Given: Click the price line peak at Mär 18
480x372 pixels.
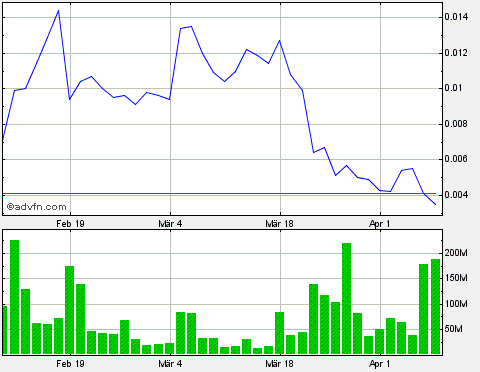Looking at the screenshot, I should point(280,41).
